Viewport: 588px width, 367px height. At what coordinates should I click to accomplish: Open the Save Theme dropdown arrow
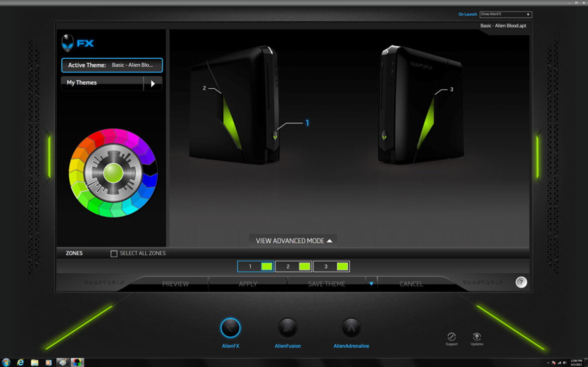371,284
